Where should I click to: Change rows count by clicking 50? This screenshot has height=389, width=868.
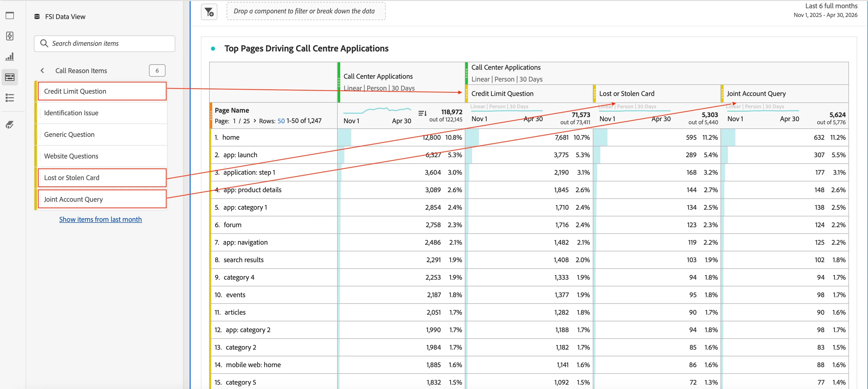281,121
